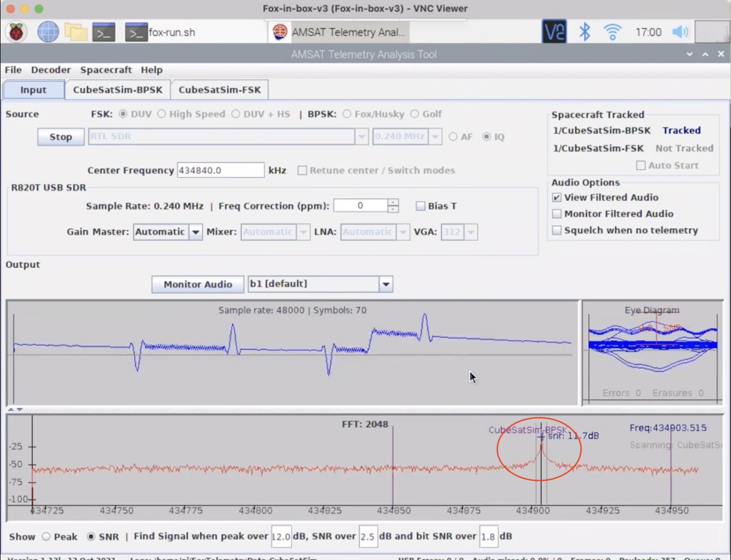This screenshot has width=731, height=560.
Task: Open the Spacecraft menu
Action: pyautogui.click(x=106, y=70)
